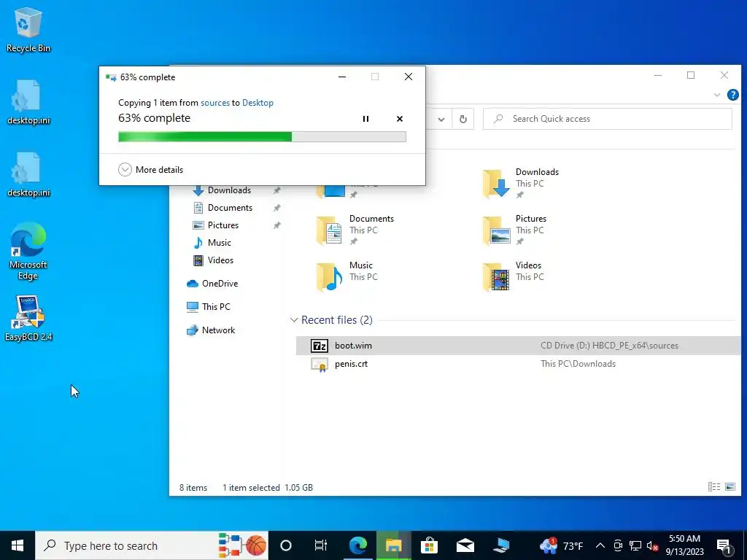747x560 pixels.
Task: Open the weather widget showing 73°F
Action: [x=561, y=545]
